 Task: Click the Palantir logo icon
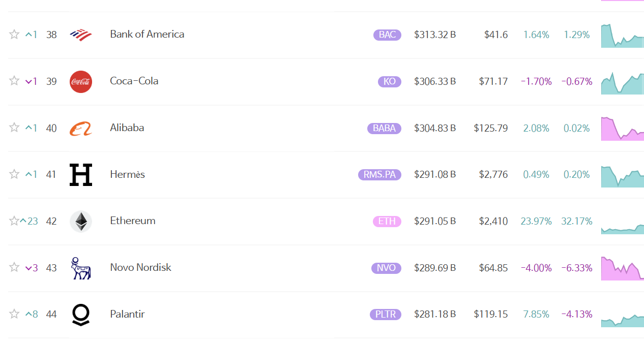click(x=80, y=315)
